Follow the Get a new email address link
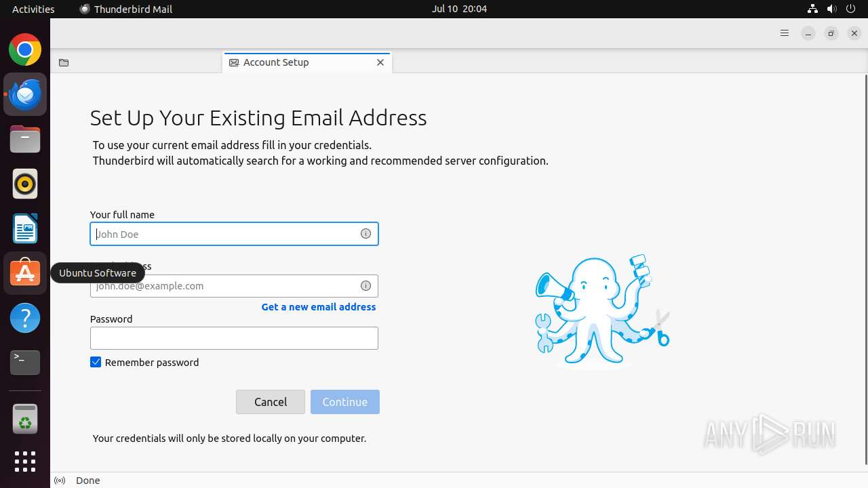The height and width of the screenshot is (488, 868). coord(319,307)
